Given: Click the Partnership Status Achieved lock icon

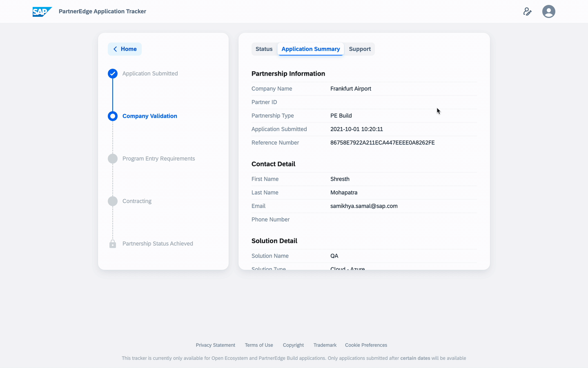Looking at the screenshot, I should pos(113,244).
